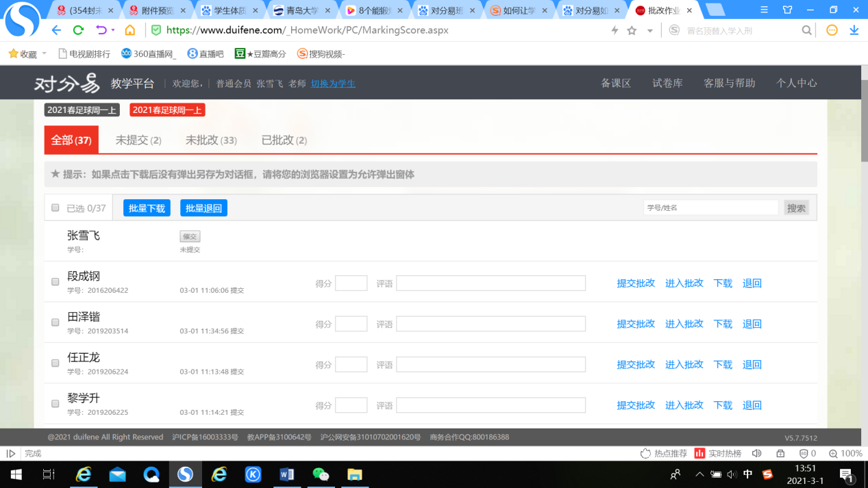Open 个人中心 in the navigation bar
Screen dimensions: 868x488
[796, 82]
